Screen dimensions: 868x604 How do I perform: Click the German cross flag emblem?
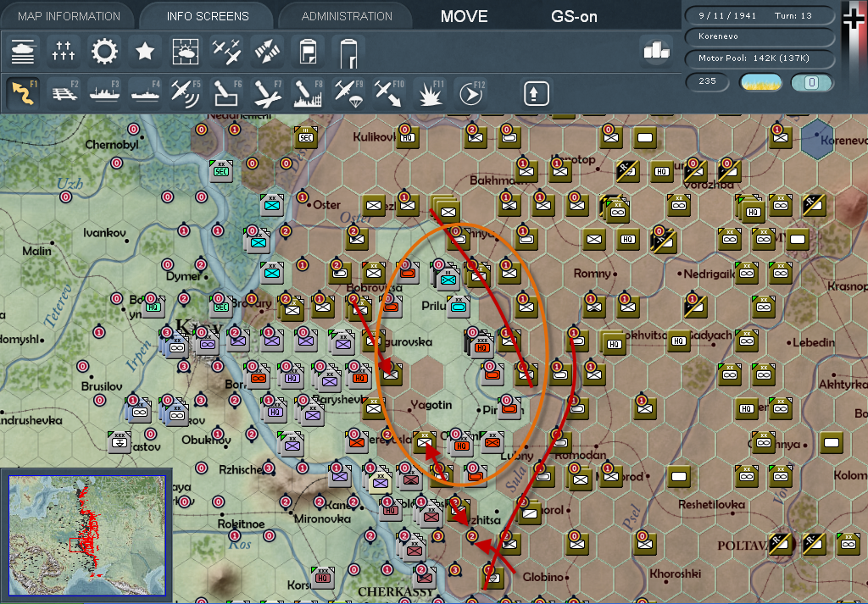854,18
